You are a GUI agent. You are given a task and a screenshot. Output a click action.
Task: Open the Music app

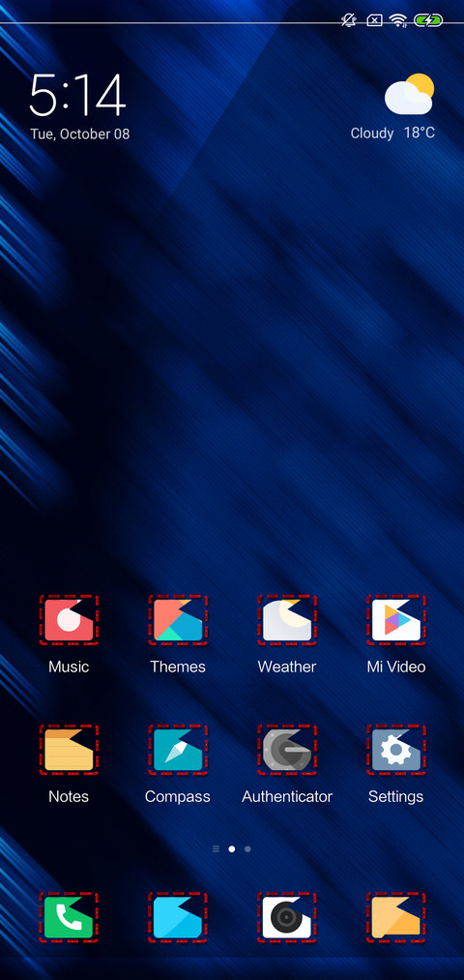(x=69, y=619)
